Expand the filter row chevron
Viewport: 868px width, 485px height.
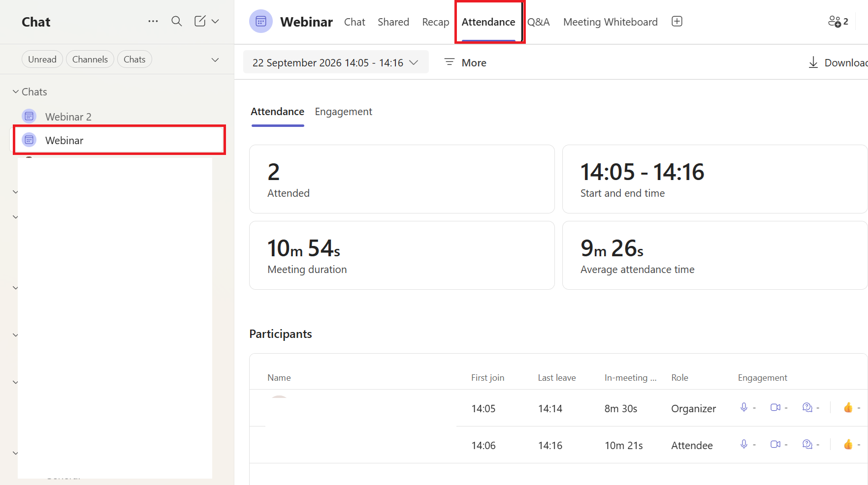[215, 60]
